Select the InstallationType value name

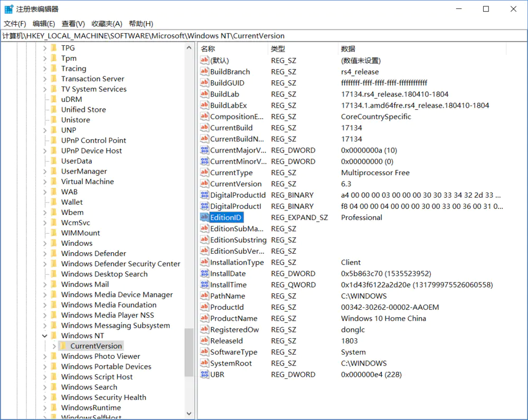(x=237, y=262)
